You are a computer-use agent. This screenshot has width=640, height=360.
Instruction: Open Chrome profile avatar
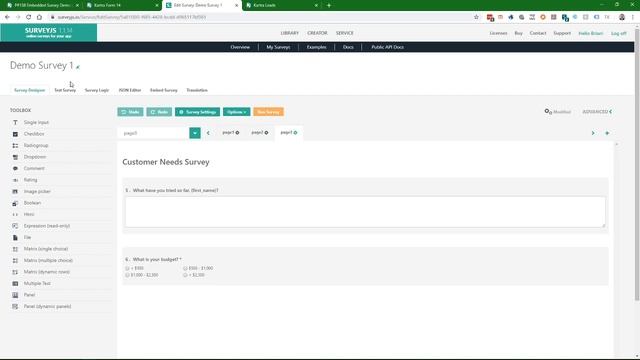click(x=622, y=17)
